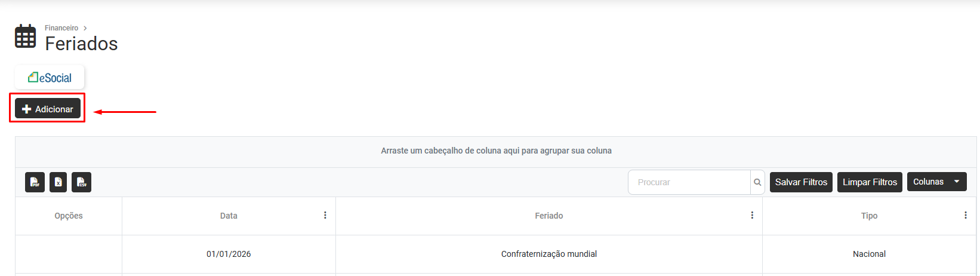Open the Feriado column options menu
The image size is (980, 276).
click(752, 215)
